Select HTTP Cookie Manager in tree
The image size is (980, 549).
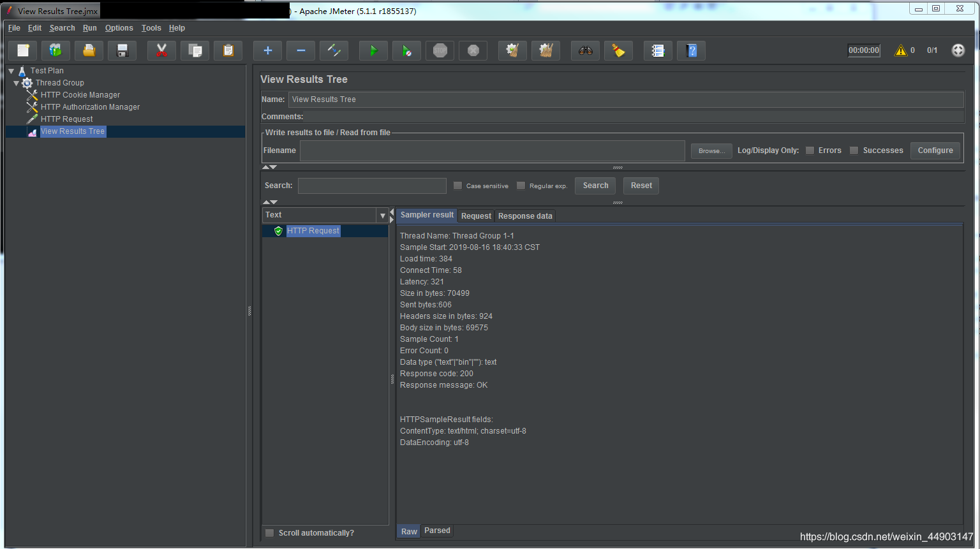[80, 95]
